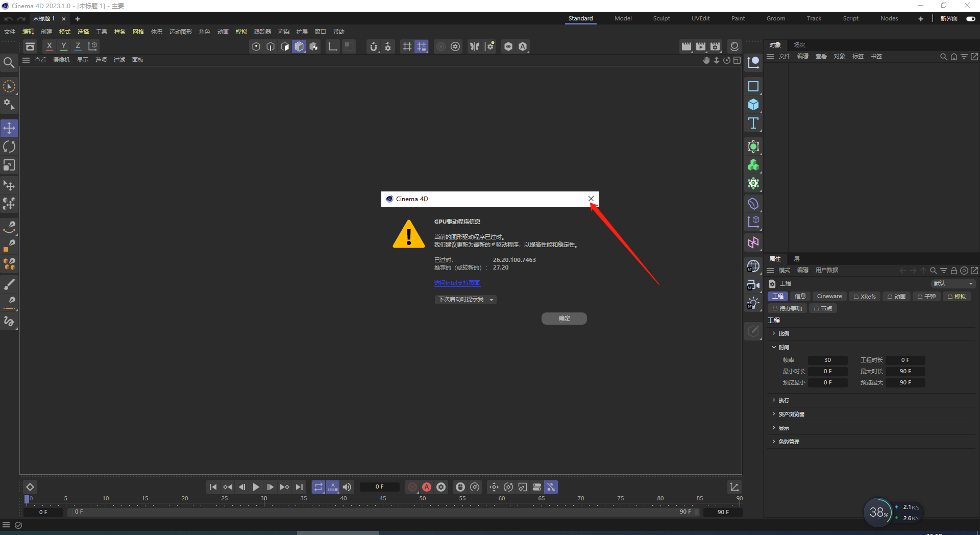The height and width of the screenshot is (535, 980).
Task: Click the search magnifier icon at top-left
Action: coord(9,63)
